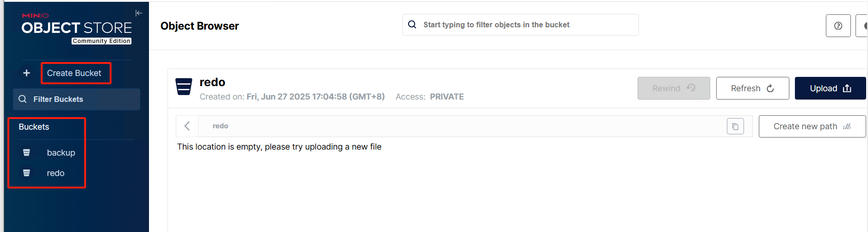Click the large redo bucket header icon
Screen dimensions: 868x232
(x=184, y=87)
